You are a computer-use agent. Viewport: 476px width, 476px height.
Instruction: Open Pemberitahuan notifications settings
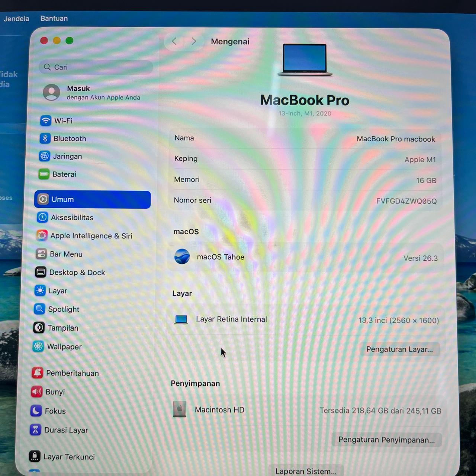[65, 373]
